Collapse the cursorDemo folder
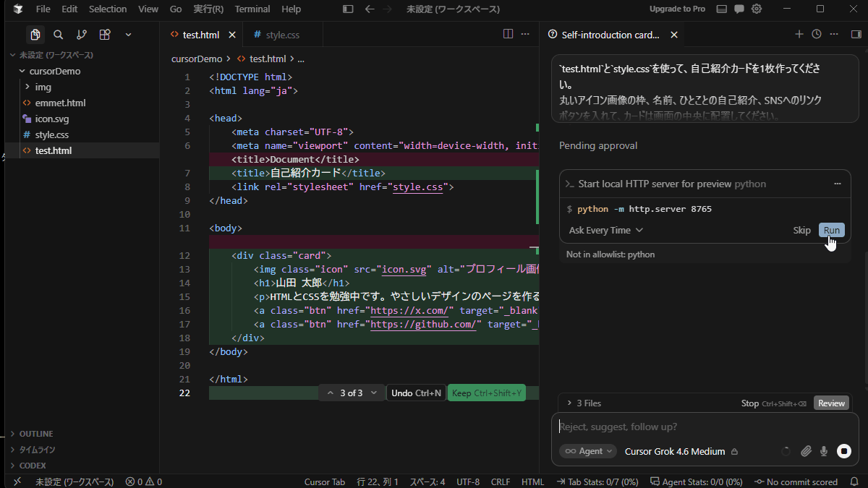The image size is (868, 488). click(x=54, y=71)
